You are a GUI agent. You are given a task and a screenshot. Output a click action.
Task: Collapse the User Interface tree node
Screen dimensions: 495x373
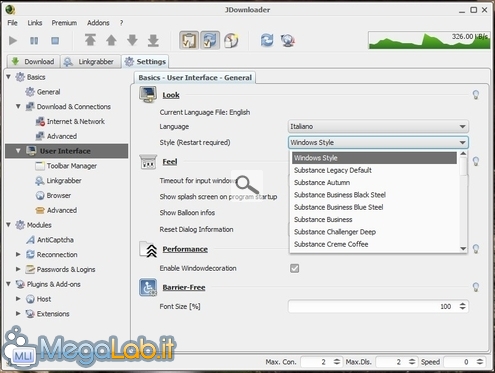point(19,151)
